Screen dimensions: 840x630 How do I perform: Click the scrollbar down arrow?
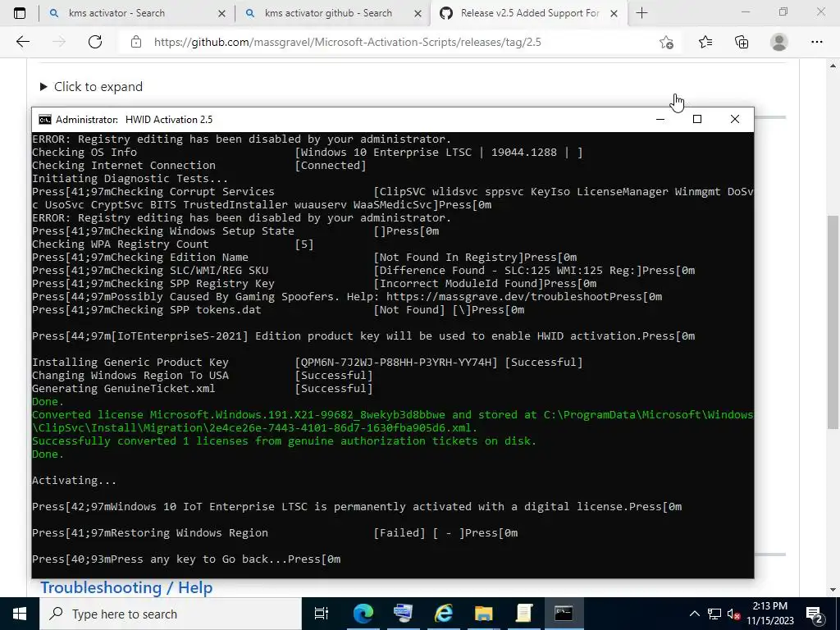tap(833, 590)
